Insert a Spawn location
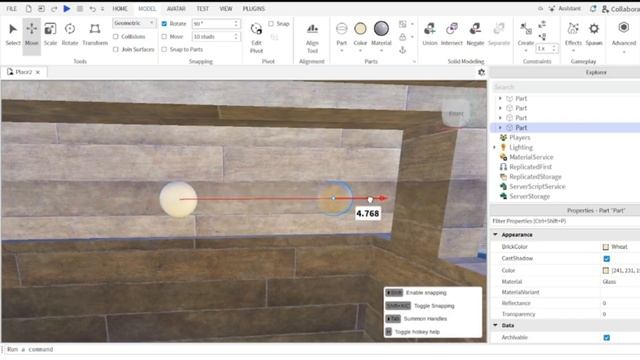 594,34
